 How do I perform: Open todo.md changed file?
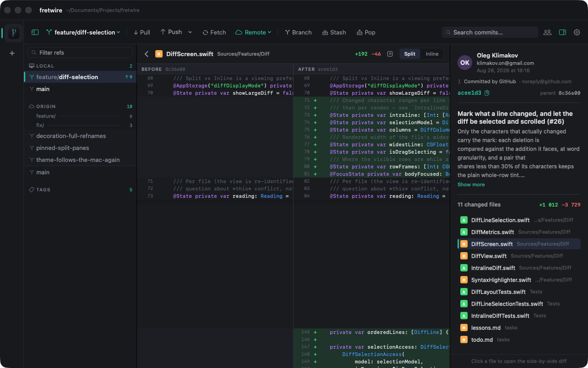[519, 339]
